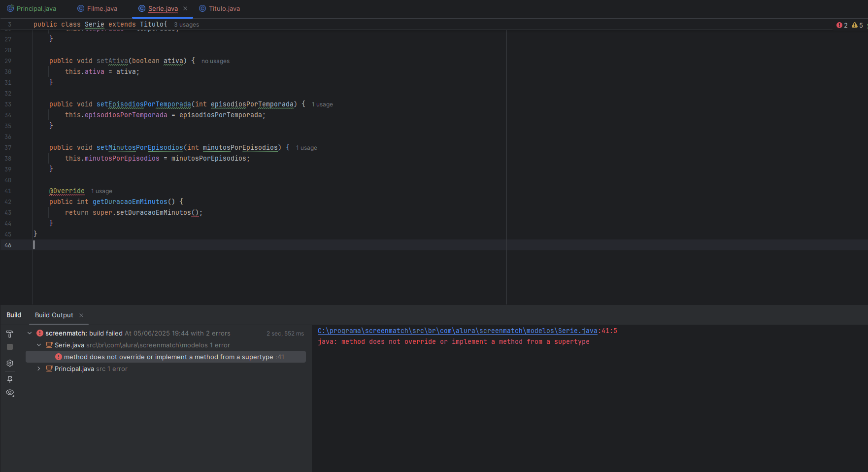
Task: Open Build panel settings gear
Action: point(10,363)
